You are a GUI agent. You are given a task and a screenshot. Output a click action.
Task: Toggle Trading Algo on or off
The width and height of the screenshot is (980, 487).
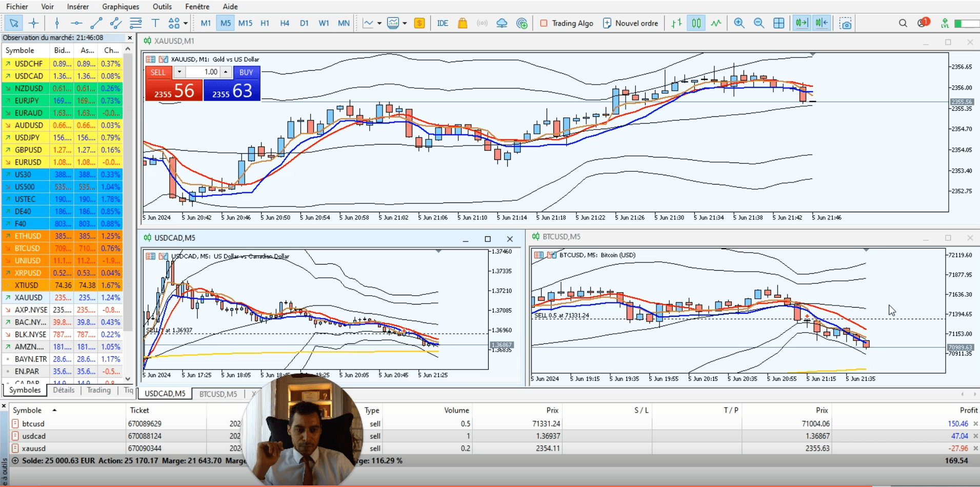(567, 23)
